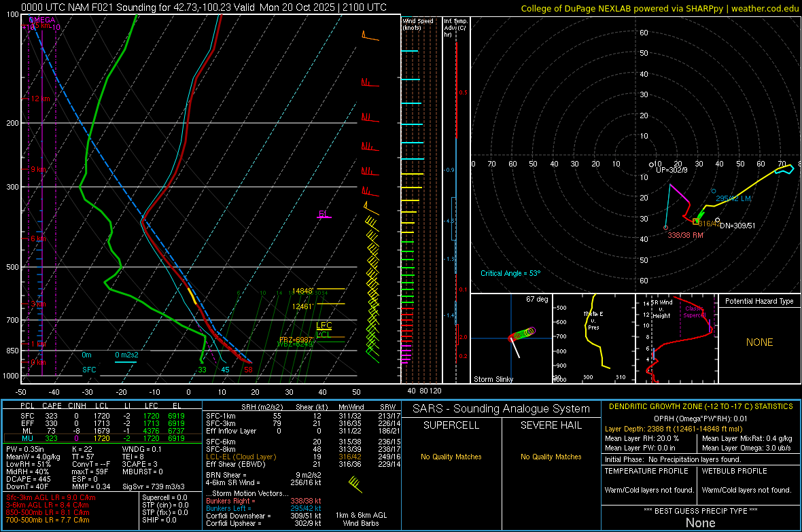The image size is (802, 532).
Task: Click the surface wetbulb value 45
Action: (225, 370)
